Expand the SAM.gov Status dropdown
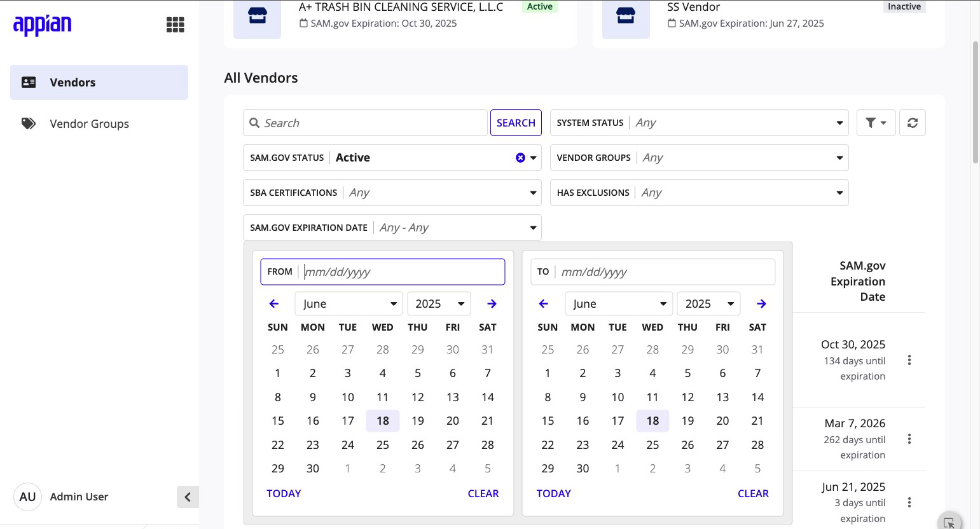The image size is (980, 529). (x=392, y=158)
